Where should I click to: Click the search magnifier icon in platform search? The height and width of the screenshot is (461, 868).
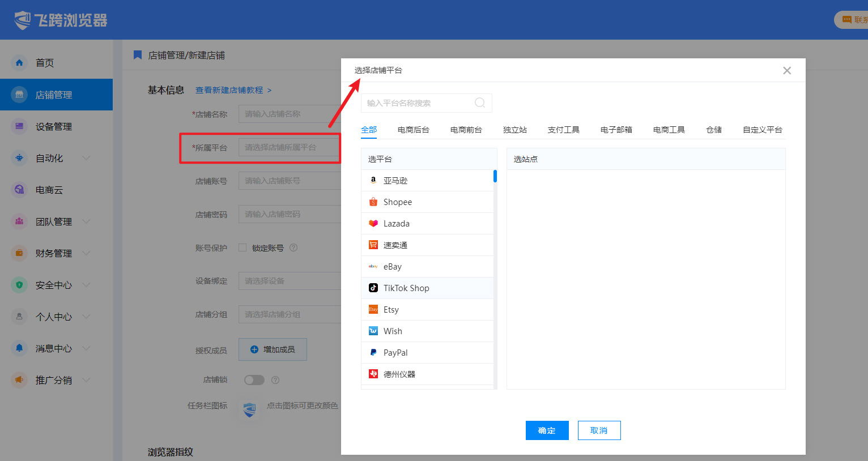[479, 103]
